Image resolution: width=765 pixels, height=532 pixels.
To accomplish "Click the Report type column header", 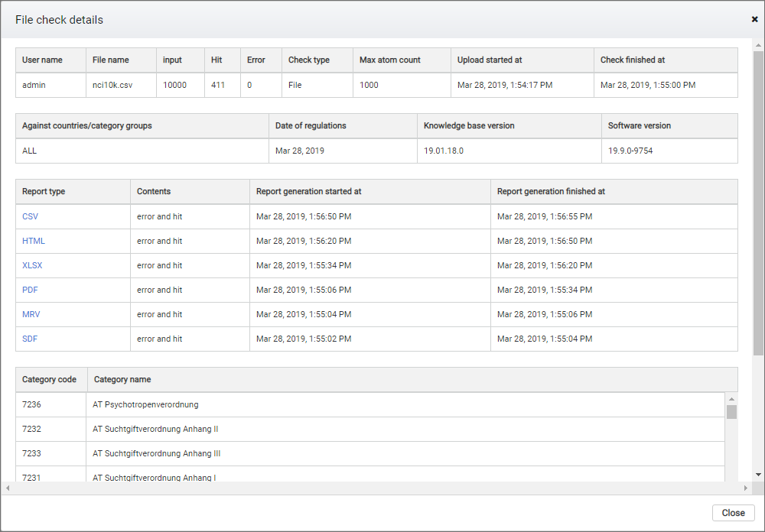I will [44, 191].
